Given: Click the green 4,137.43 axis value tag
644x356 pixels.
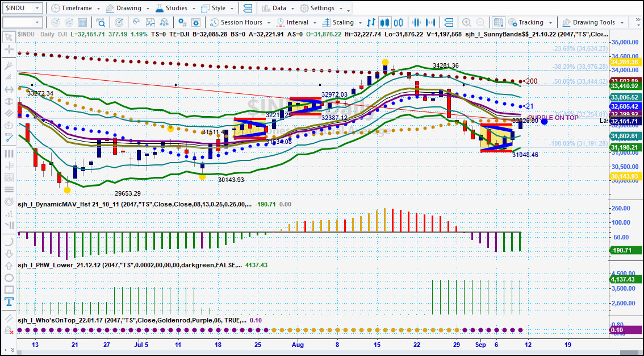Looking at the screenshot, I should tap(626, 279).
